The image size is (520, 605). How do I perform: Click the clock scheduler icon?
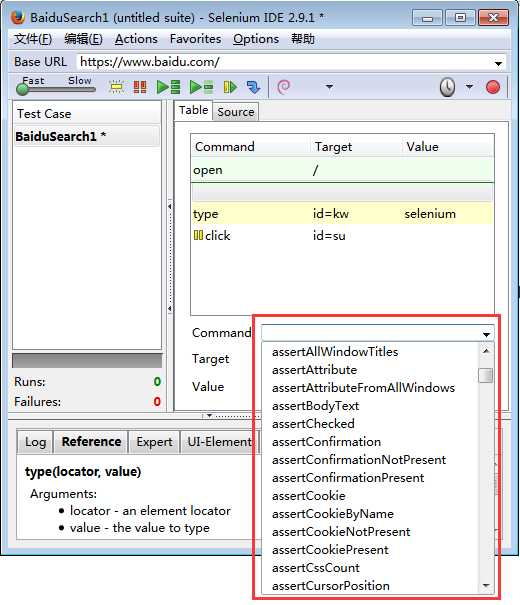click(x=447, y=87)
